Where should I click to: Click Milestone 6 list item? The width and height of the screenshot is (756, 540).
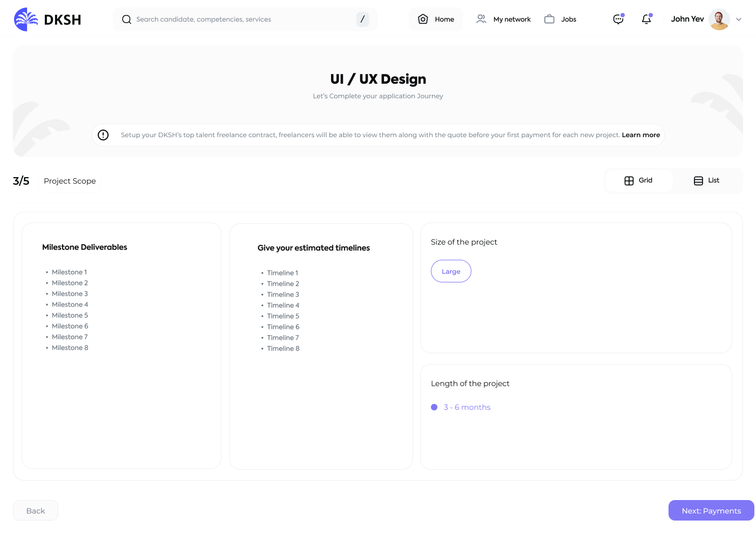point(70,326)
